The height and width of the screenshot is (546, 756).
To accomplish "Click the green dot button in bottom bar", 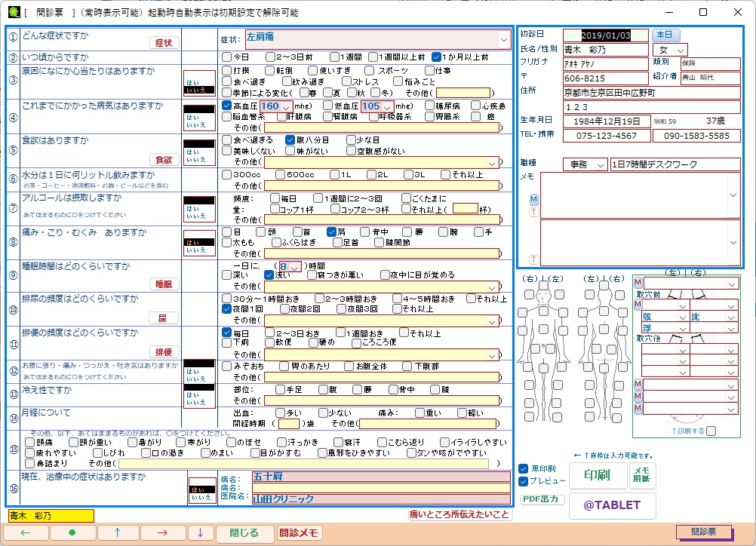I will click(72, 532).
